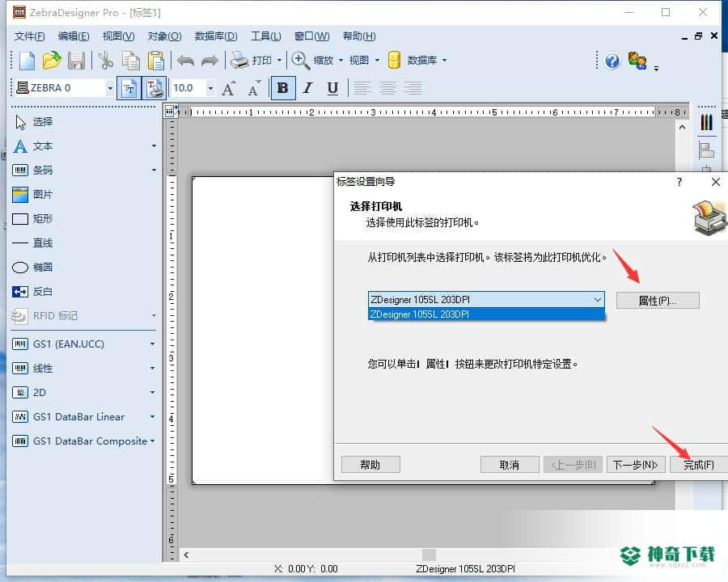Click 下一步(N)> next button
728x582 pixels.
(635, 465)
